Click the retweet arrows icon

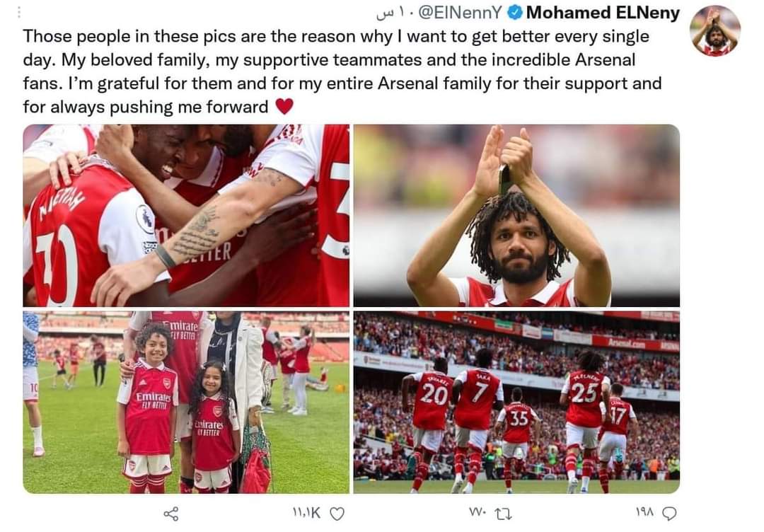[x=503, y=514]
